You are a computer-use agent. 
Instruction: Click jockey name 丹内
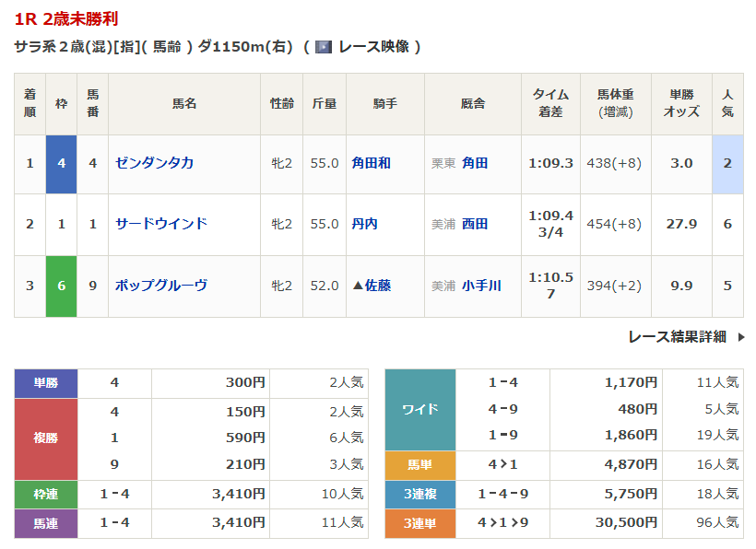click(x=364, y=224)
